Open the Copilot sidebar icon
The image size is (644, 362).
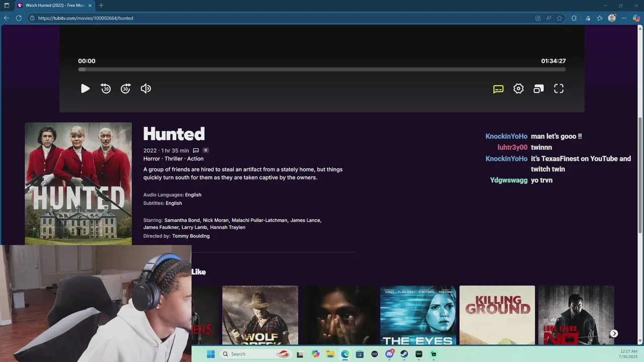tap(636, 18)
